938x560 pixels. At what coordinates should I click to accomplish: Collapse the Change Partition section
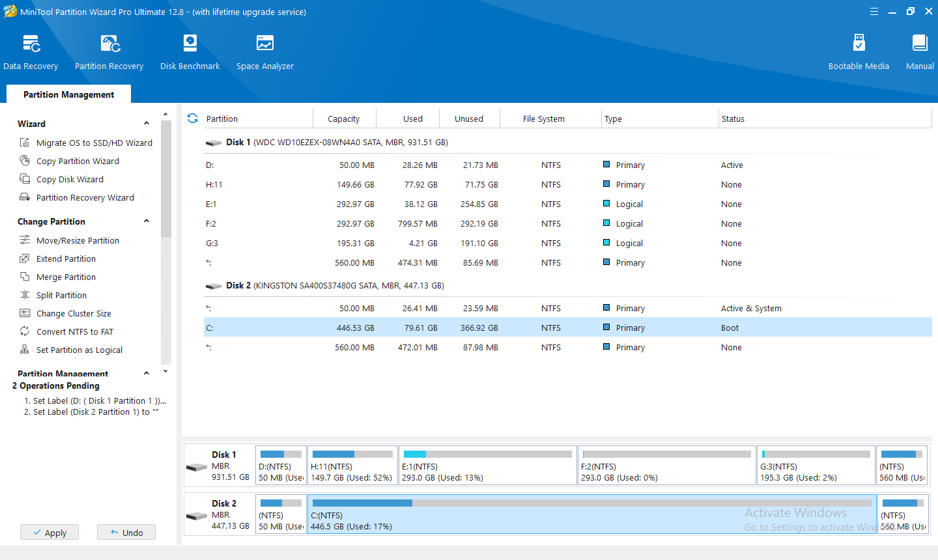(x=147, y=221)
